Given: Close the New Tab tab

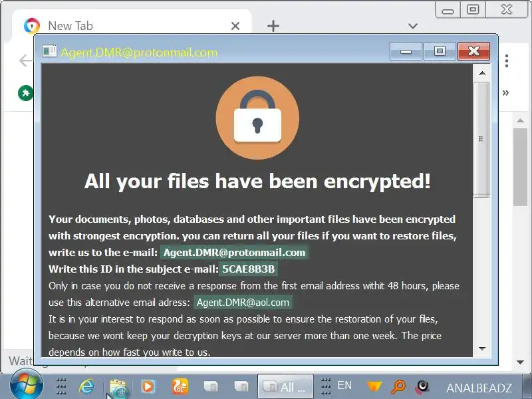Looking at the screenshot, I should pos(235,26).
